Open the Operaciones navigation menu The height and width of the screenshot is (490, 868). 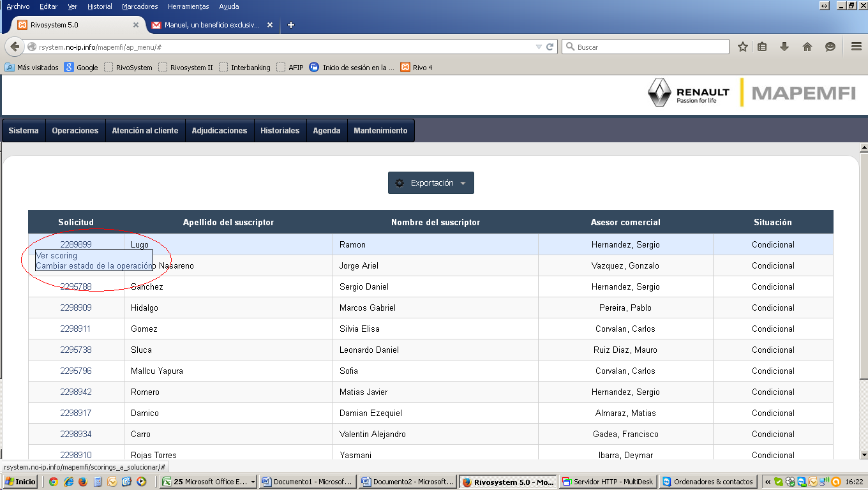(x=75, y=131)
